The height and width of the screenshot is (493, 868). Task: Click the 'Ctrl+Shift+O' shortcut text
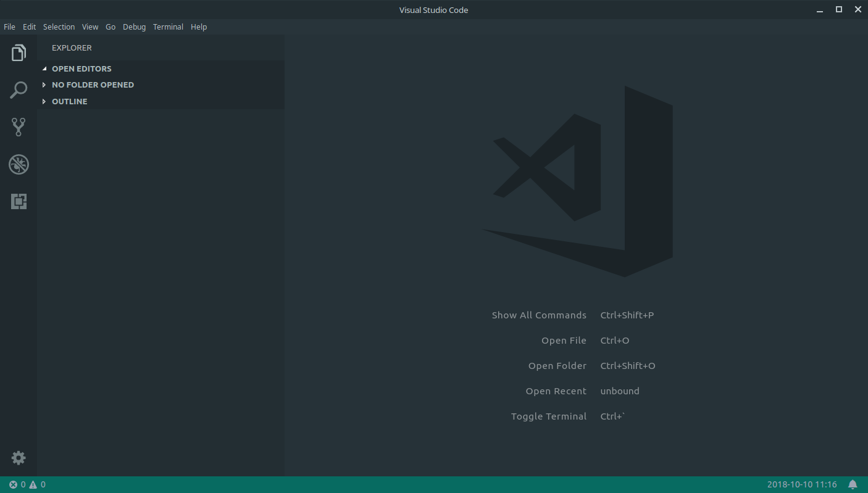click(x=628, y=366)
